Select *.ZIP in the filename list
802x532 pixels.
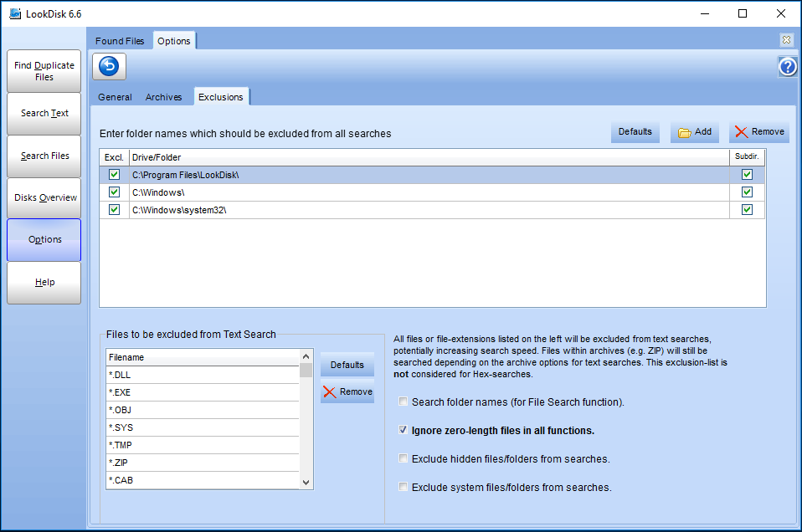[x=203, y=463]
